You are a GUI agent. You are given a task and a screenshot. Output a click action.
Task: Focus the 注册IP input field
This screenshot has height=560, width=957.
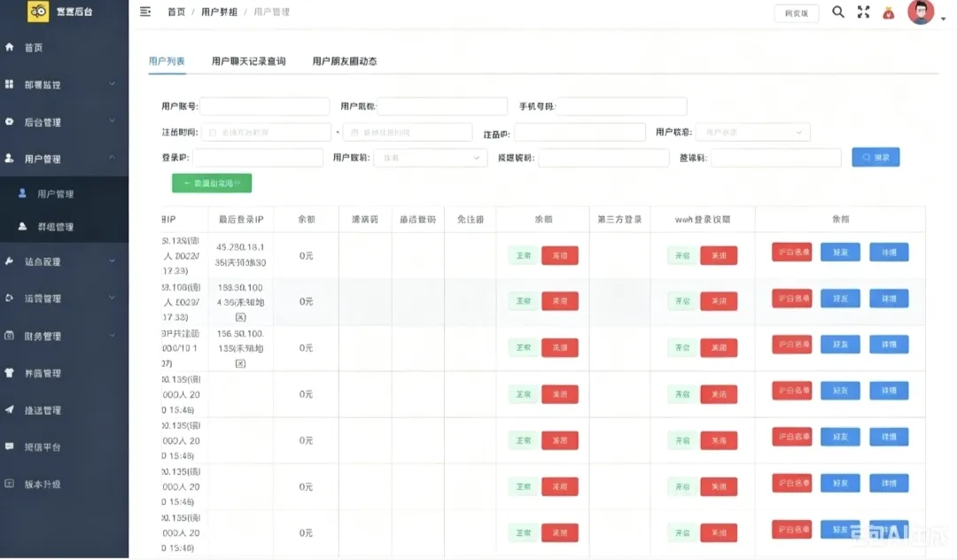coord(580,132)
